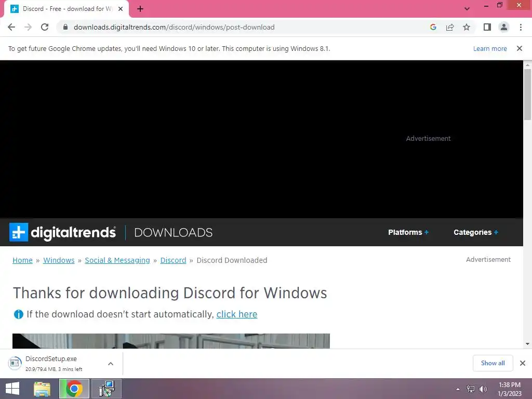Open a new browser tab
The image size is (532, 399).
[140, 9]
